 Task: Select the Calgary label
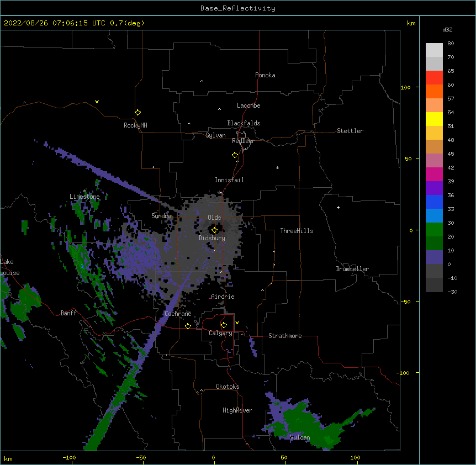tap(220, 333)
